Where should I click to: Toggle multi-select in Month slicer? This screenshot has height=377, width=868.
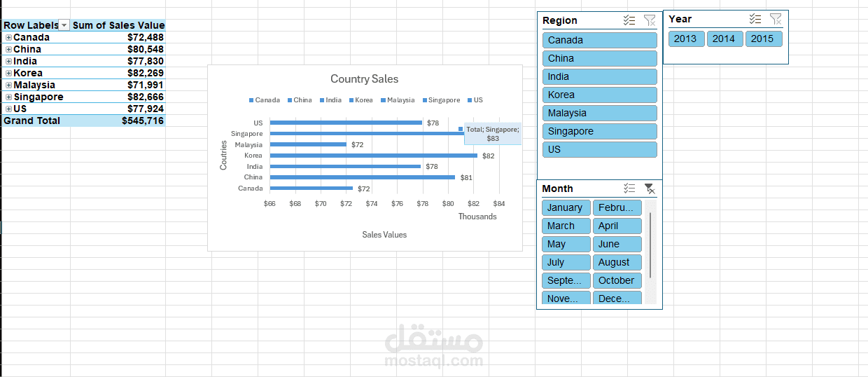[629, 188]
